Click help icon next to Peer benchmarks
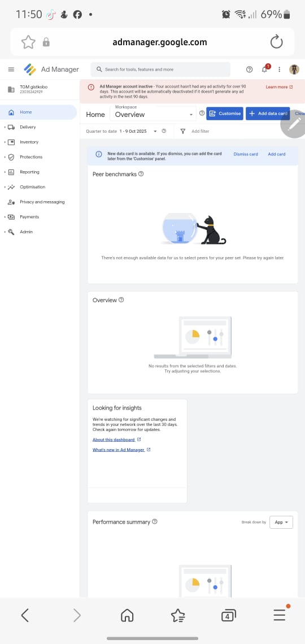This screenshot has width=305, height=644. 141,174
